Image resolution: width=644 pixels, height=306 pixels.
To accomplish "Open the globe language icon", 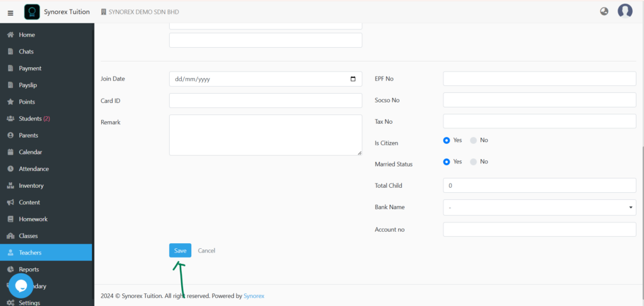I will pos(604,11).
